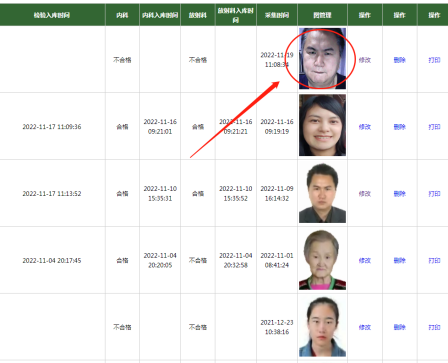Click 打印 in the 2022-11-04 20:17:45 row
Image resolution: width=448 pixels, height=363 pixels.
(x=434, y=260)
